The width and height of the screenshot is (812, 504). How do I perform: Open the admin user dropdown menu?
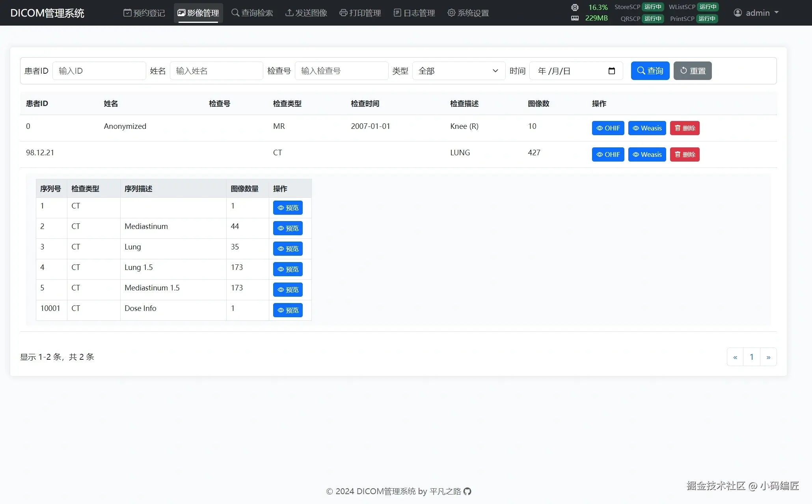[x=756, y=13]
